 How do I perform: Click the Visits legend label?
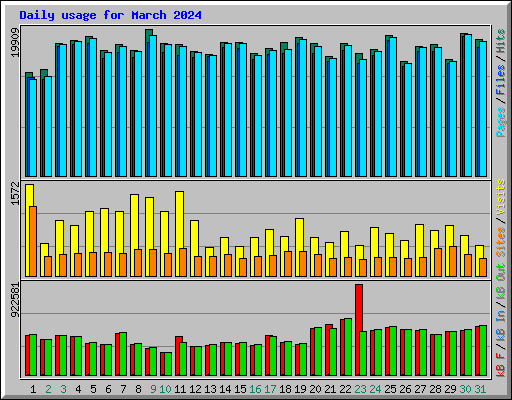pyautogui.click(x=501, y=197)
